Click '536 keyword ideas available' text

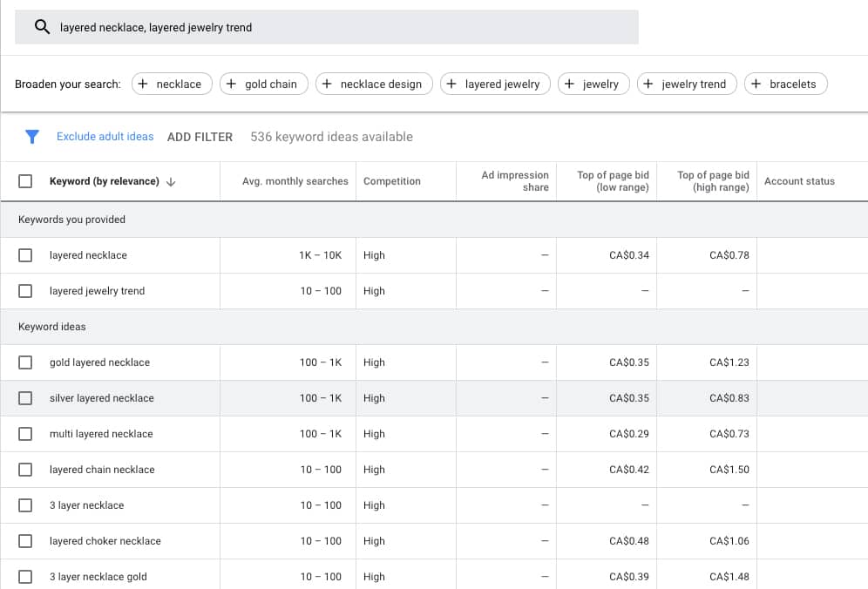[x=331, y=137]
